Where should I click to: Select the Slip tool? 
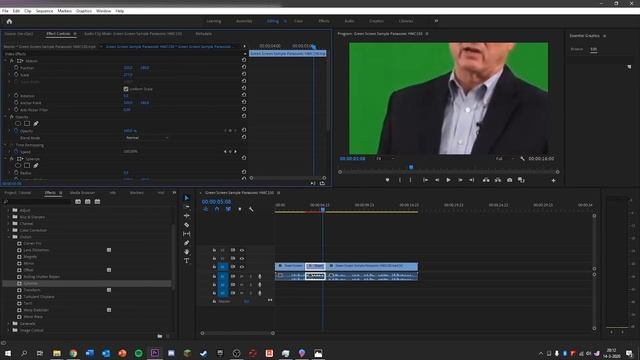187,234
